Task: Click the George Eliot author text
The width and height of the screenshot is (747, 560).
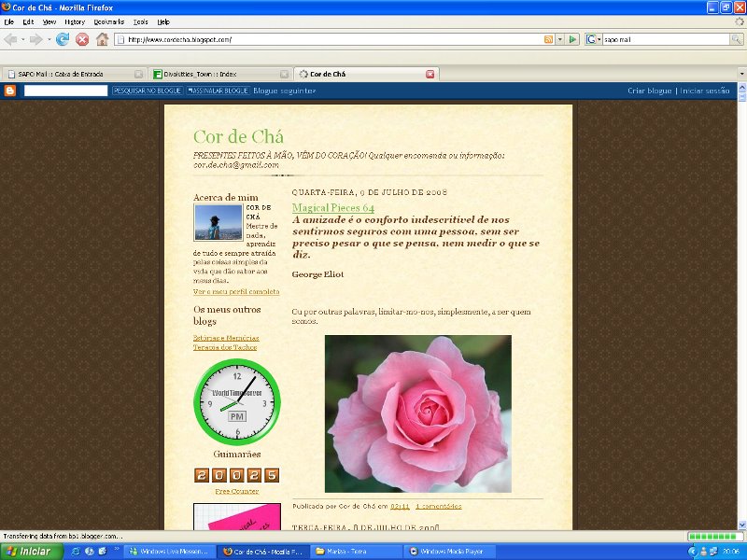Action: (x=317, y=274)
